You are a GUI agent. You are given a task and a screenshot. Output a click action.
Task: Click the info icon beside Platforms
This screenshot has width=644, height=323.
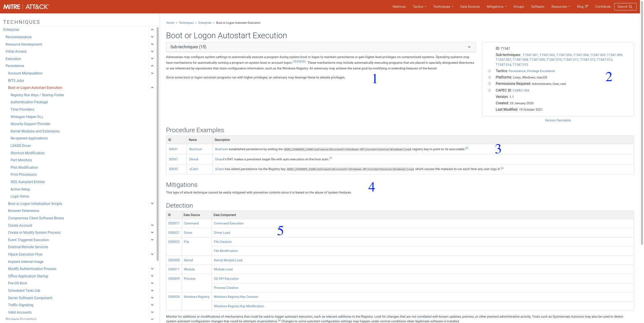pyautogui.click(x=489, y=77)
